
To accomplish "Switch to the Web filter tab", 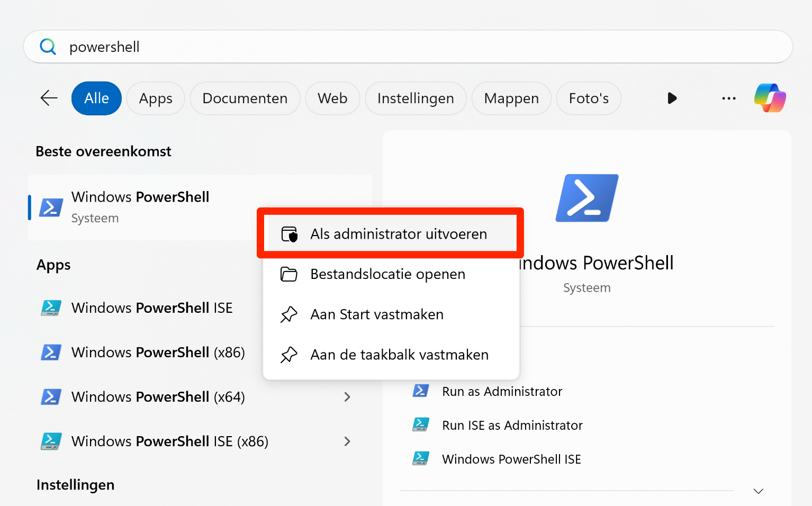I will pyautogui.click(x=332, y=98).
